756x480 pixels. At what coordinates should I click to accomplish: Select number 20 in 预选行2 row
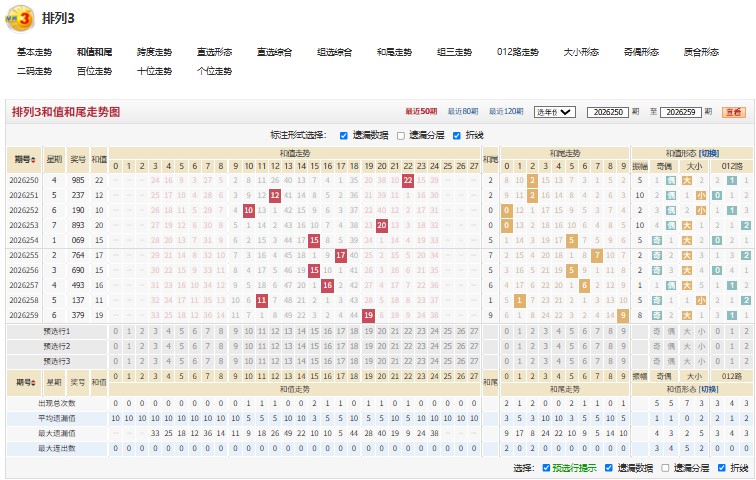tap(382, 347)
